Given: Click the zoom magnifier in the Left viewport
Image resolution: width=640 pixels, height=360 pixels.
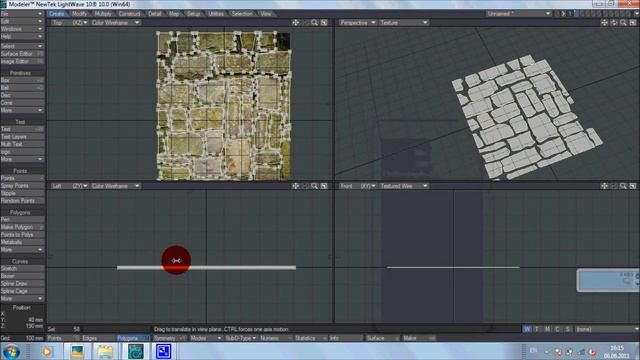Looking at the screenshot, I should 314,186.
